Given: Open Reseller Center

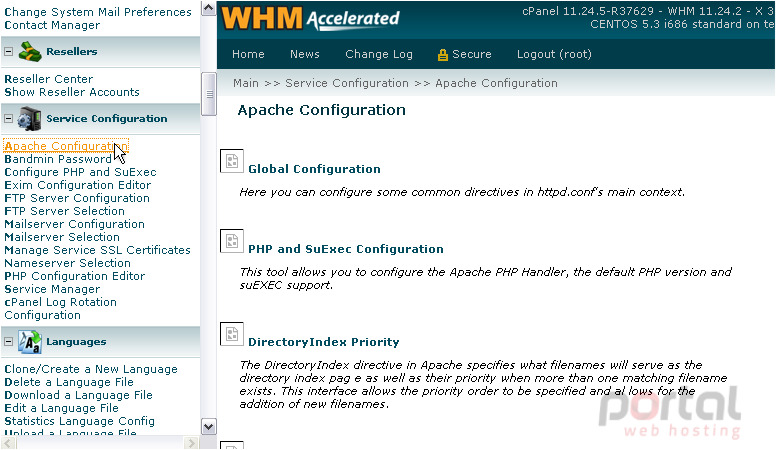Looking at the screenshot, I should click(48, 79).
